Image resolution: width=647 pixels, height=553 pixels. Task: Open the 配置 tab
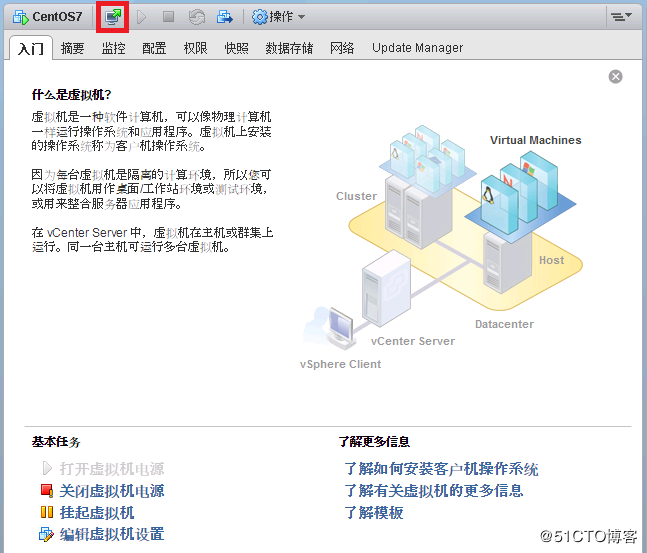pyautogui.click(x=154, y=48)
